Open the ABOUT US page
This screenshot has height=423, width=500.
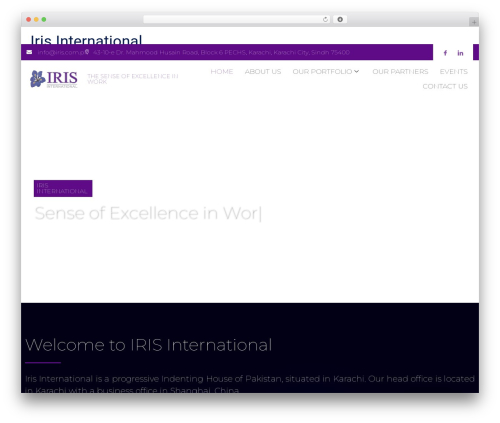(263, 72)
